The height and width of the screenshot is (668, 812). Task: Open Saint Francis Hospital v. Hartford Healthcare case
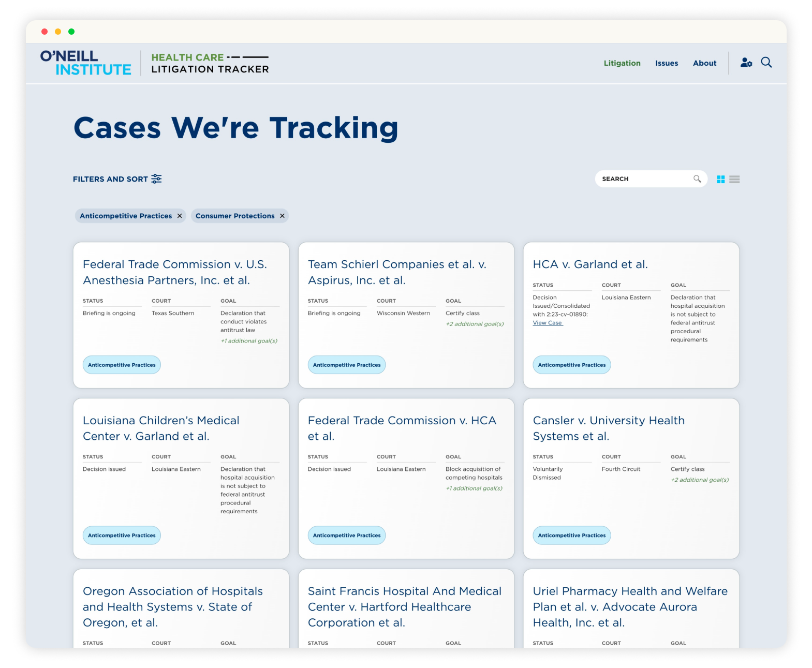(405, 607)
